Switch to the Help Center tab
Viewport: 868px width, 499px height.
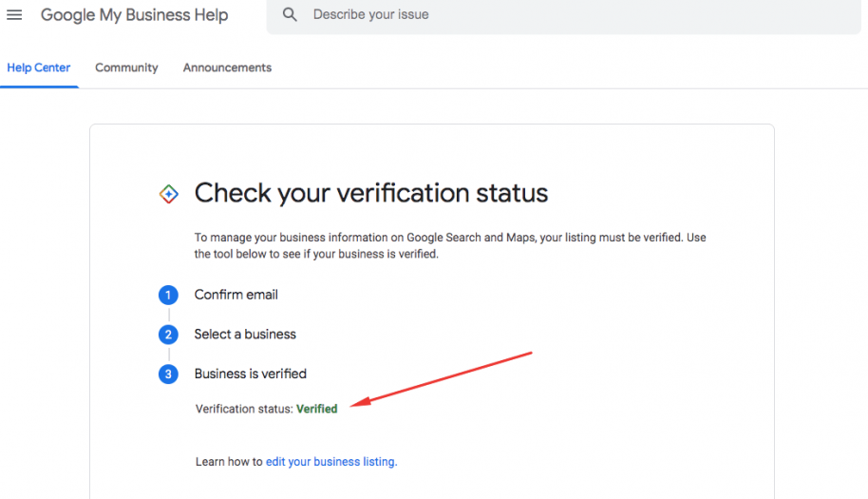tap(39, 67)
